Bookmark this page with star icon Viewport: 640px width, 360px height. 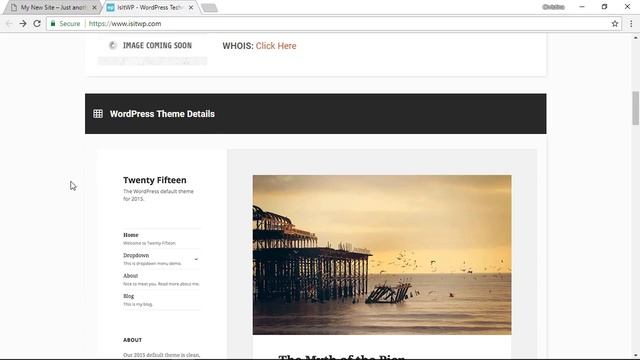coord(615,24)
